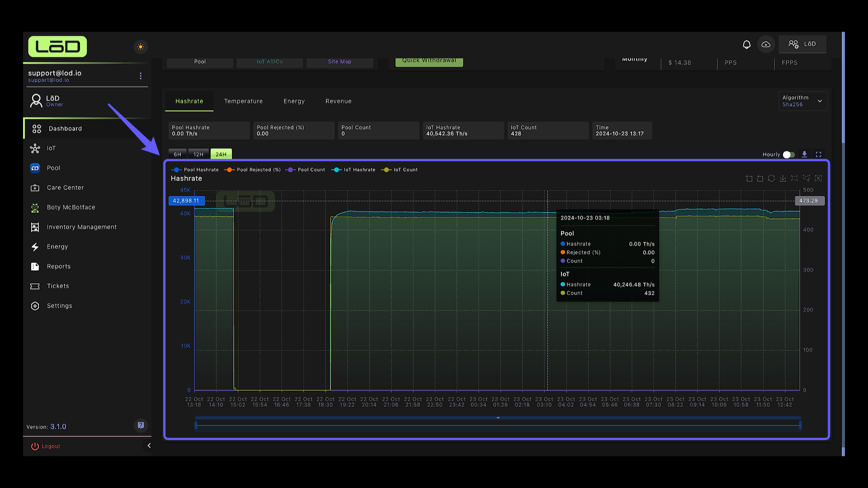Click the chart data zoom slider track
Screen dimensions: 868x488
tap(498, 425)
